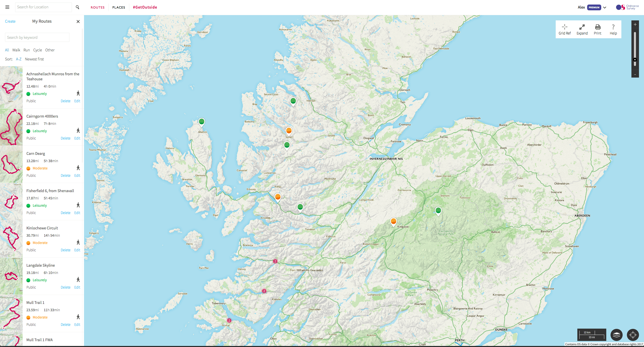Expand the map to fullscreen
644x347 pixels.
582,29
